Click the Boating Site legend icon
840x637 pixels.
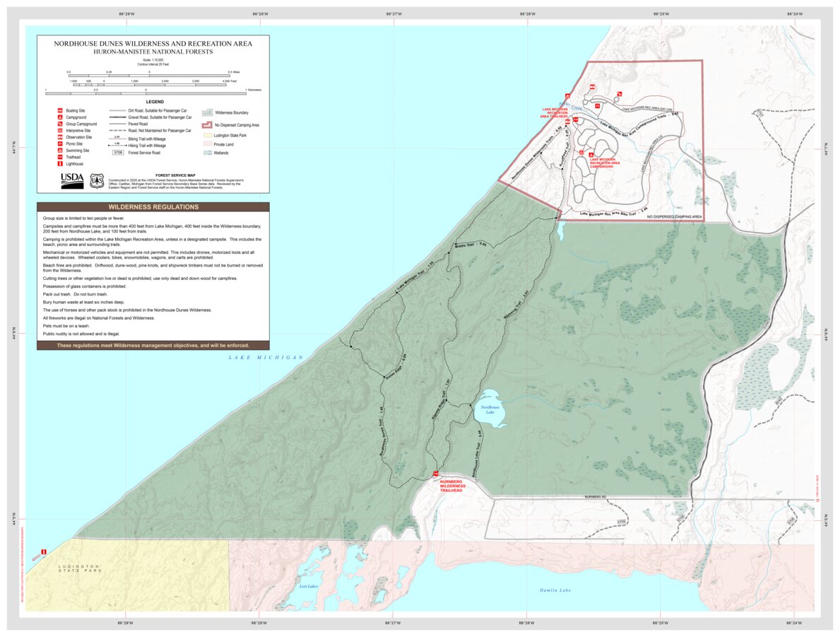[x=60, y=111]
